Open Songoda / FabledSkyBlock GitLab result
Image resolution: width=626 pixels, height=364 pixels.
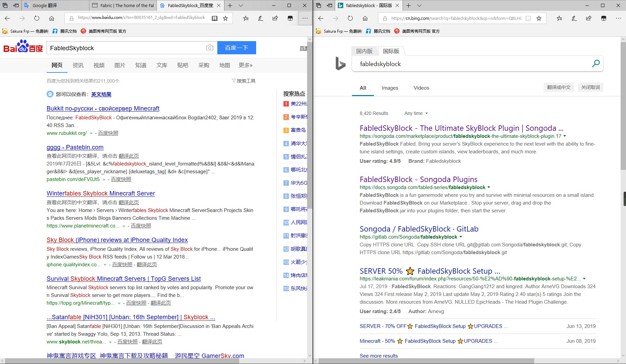pyautogui.click(x=419, y=229)
